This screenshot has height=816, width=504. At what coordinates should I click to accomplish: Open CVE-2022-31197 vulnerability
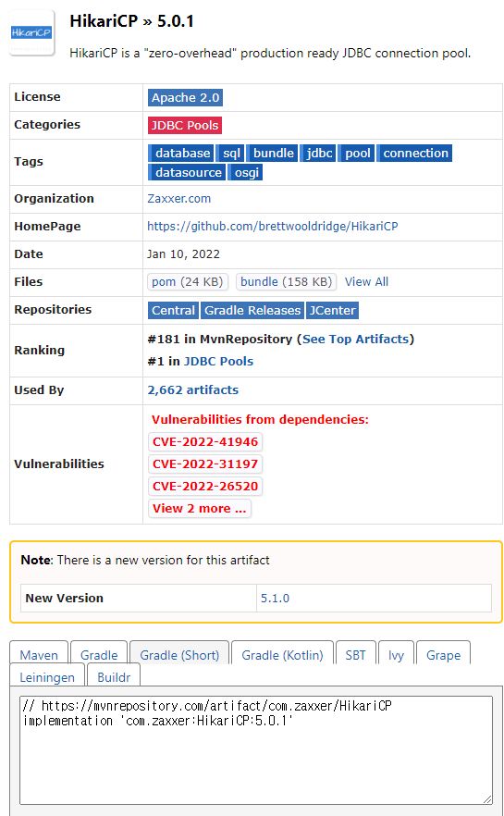[x=205, y=464]
